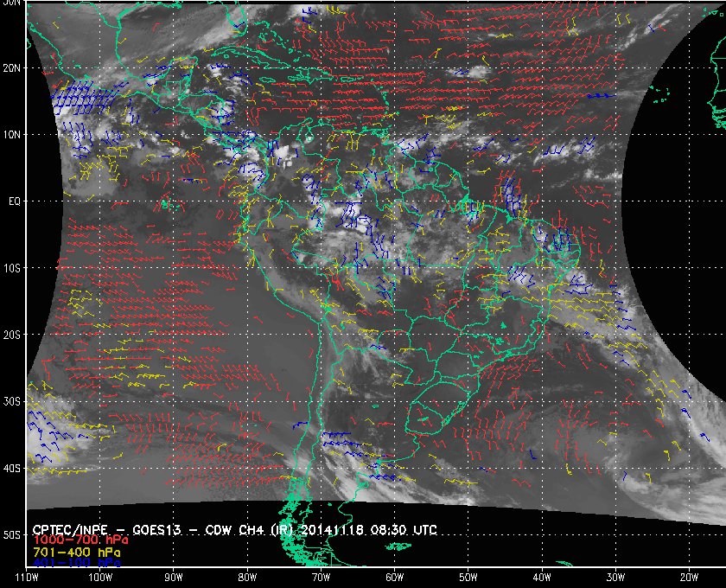Click the CPTEC/INPE GOES13 title caption
Screen dimensions: 726x588
pyautogui.click(x=235, y=530)
